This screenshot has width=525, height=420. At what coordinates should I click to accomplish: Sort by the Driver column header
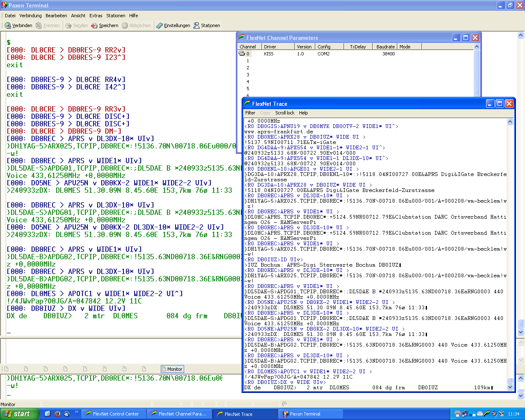[278, 47]
